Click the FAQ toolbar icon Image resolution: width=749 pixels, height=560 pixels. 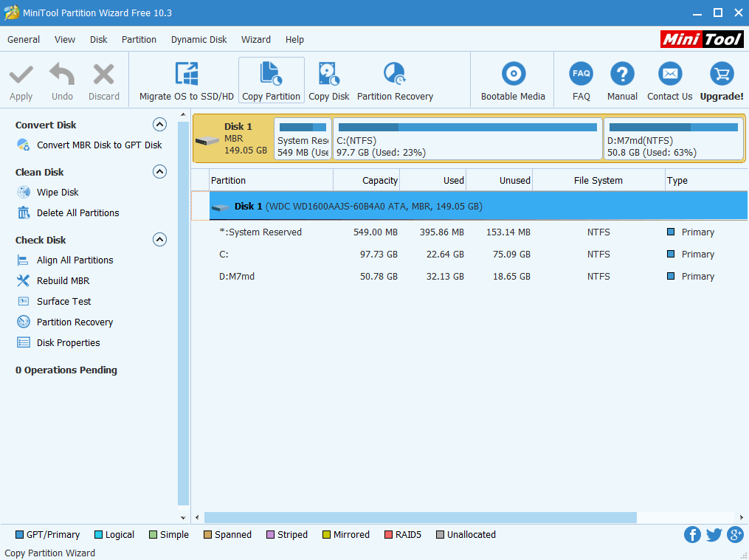pyautogui.click(x=581, y=79)
